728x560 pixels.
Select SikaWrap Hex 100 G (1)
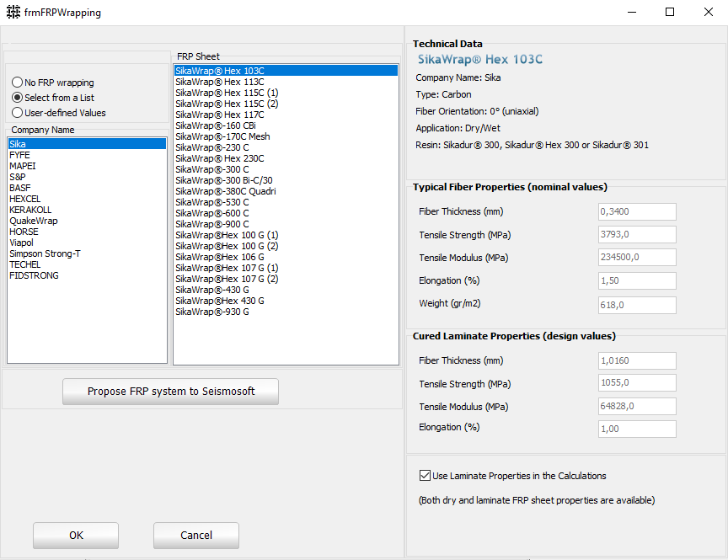click(x=286, y=235)
